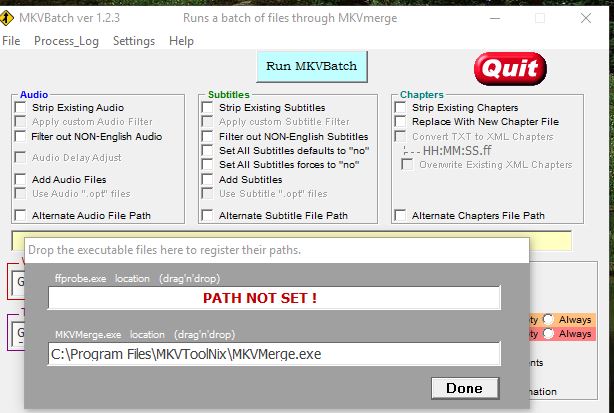Viewport: 614px width, 413px height.
Task: Check the Add Subtitles option
Action: 207,179
